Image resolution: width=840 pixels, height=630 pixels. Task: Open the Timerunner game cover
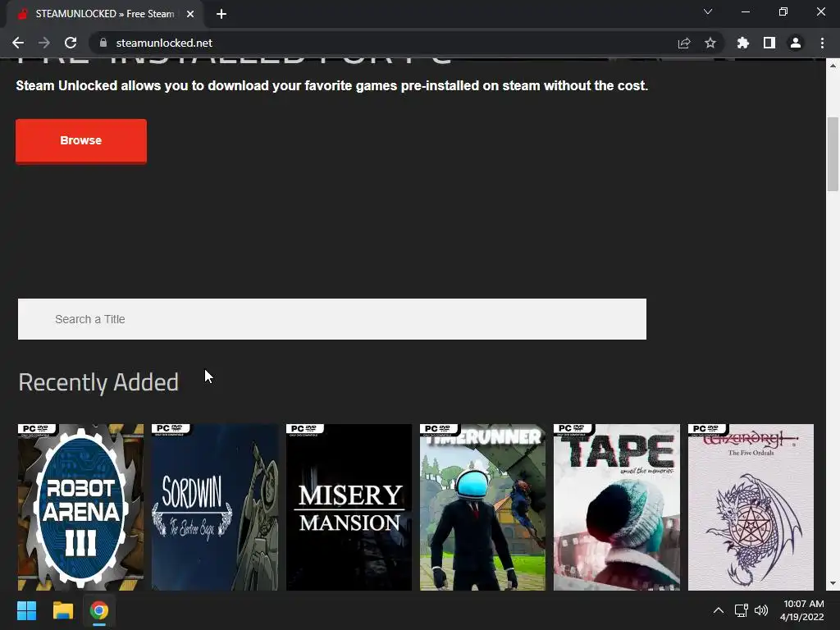482,507
